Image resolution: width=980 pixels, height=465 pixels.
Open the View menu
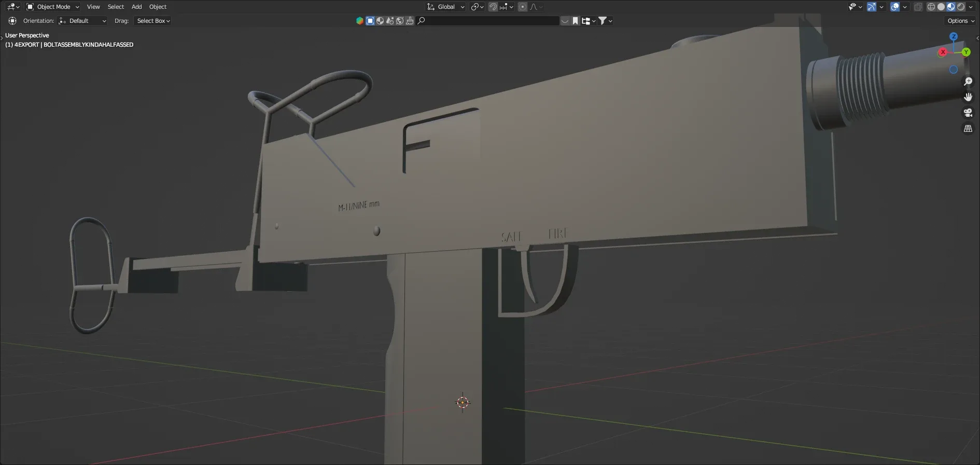93,7
